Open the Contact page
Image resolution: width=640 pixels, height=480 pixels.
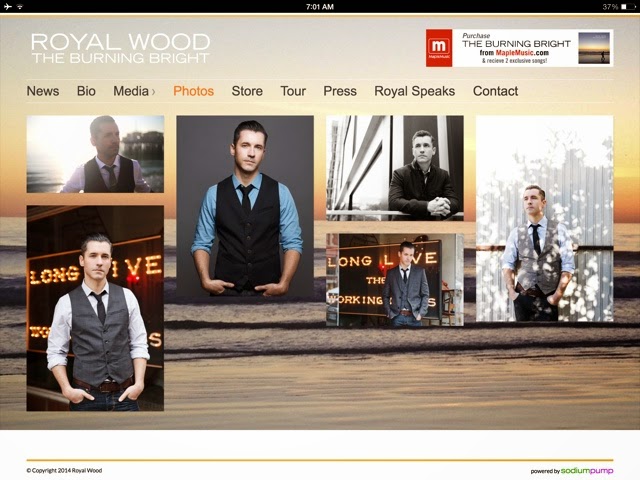point(495,91)
